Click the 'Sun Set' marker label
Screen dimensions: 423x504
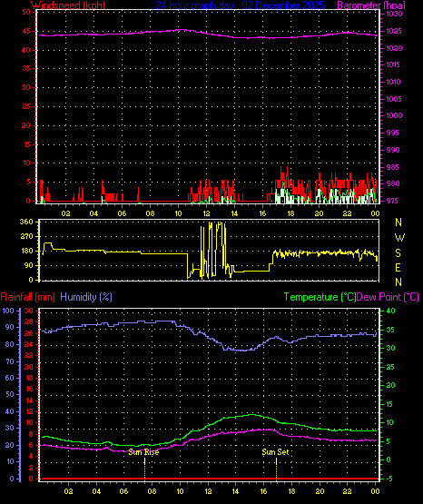point(275,452)
